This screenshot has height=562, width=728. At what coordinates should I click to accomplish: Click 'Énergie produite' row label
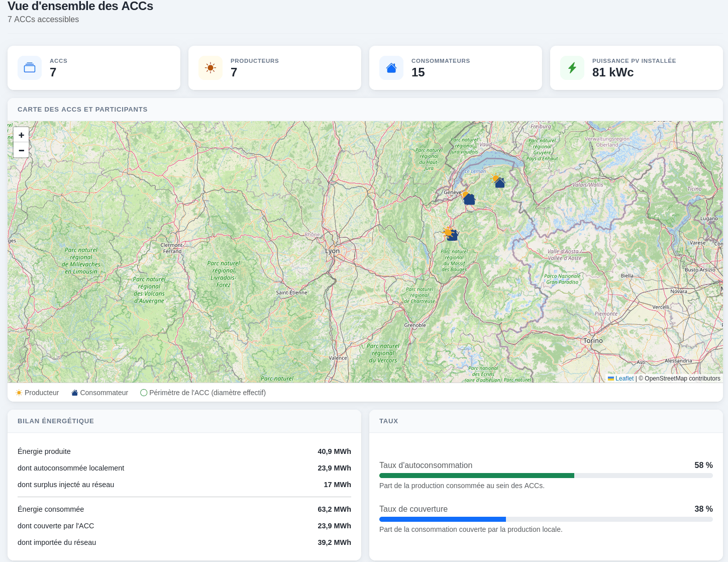tap(44, 451)
